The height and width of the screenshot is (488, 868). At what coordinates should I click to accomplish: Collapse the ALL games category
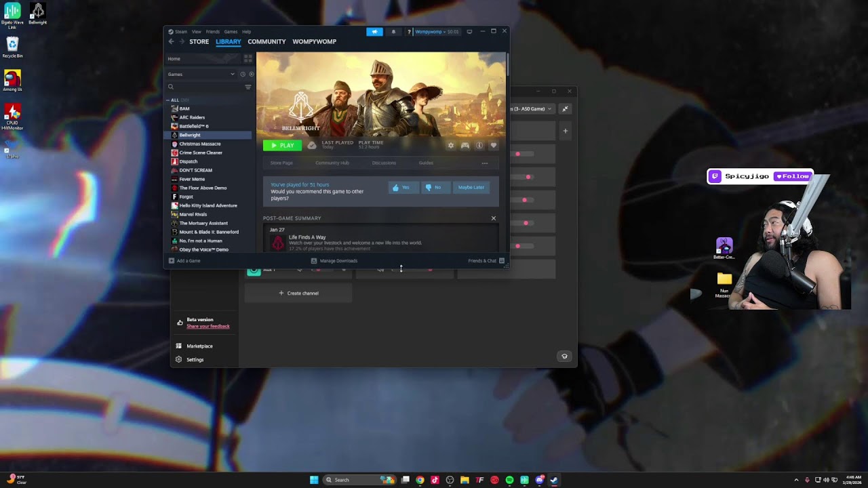coord(168,100)
